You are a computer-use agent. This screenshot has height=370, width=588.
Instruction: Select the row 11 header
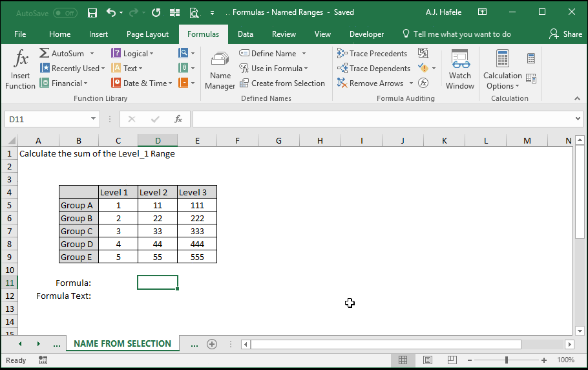10,283
